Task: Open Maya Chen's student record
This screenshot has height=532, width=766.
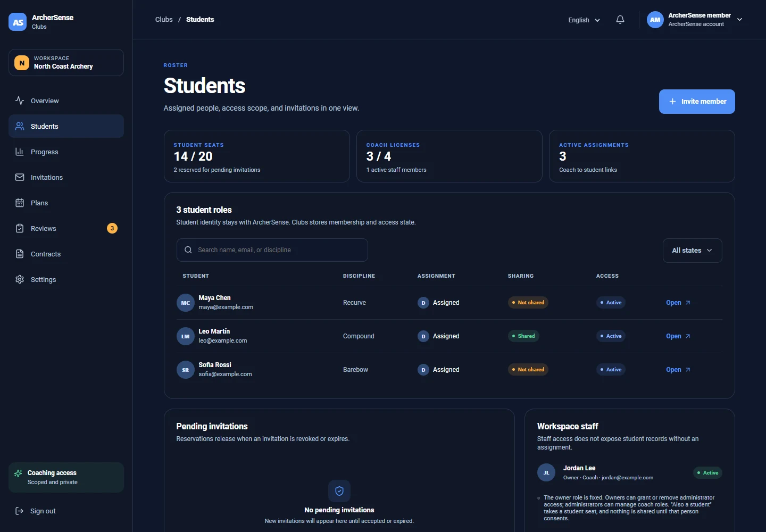Action: [678, 303]
